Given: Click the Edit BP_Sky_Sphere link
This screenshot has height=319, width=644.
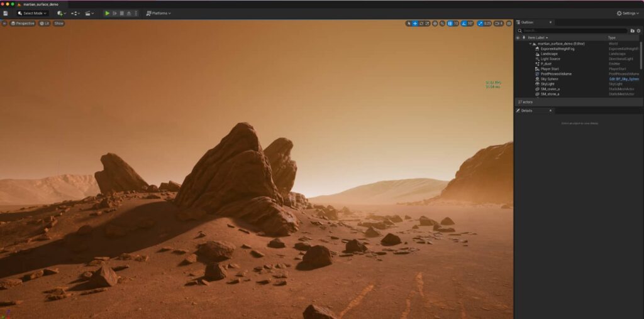Looking at the screenshot, I should 623,79.
